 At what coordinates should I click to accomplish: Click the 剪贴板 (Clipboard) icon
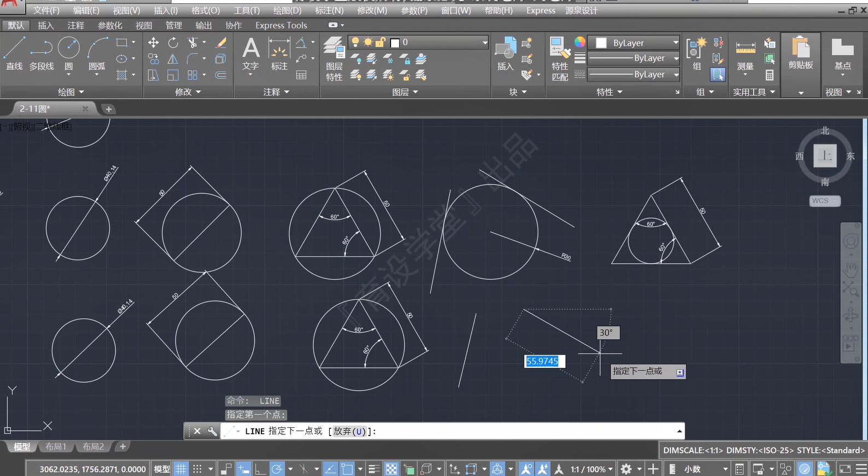[801, 54]
